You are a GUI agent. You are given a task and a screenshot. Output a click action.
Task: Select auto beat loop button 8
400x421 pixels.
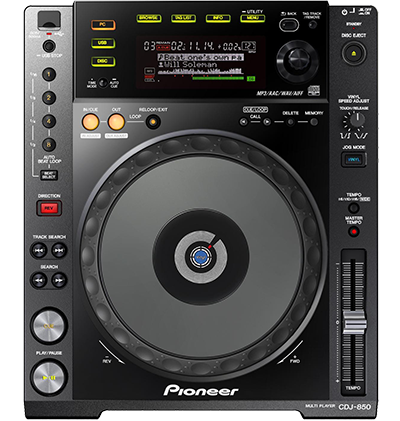coord(49,145)
